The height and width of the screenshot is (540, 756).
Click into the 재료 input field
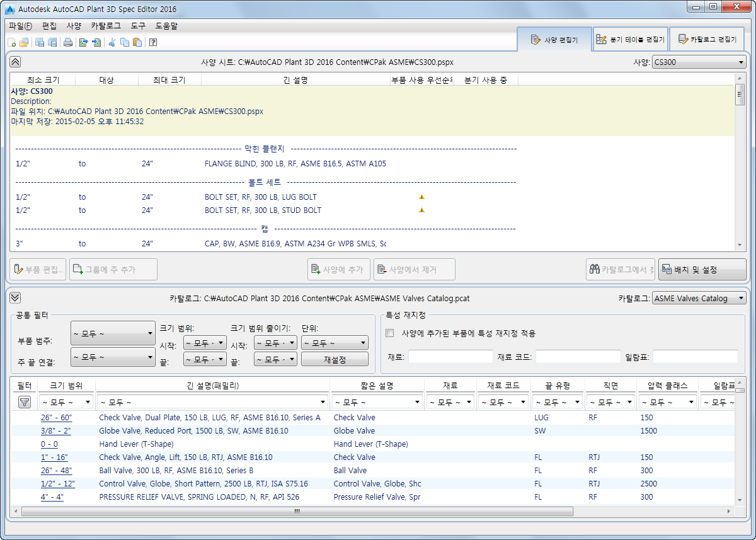450,357
